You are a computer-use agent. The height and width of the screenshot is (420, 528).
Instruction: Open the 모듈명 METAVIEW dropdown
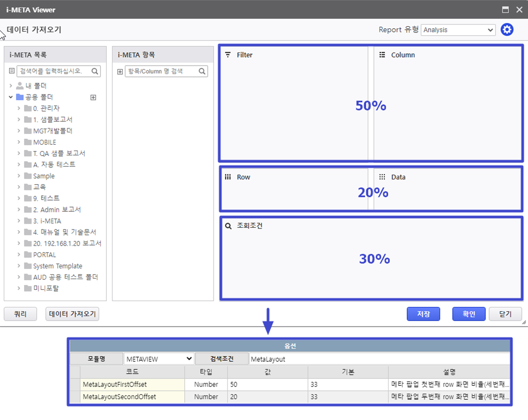pyautogui.click(x=159, y=359)
